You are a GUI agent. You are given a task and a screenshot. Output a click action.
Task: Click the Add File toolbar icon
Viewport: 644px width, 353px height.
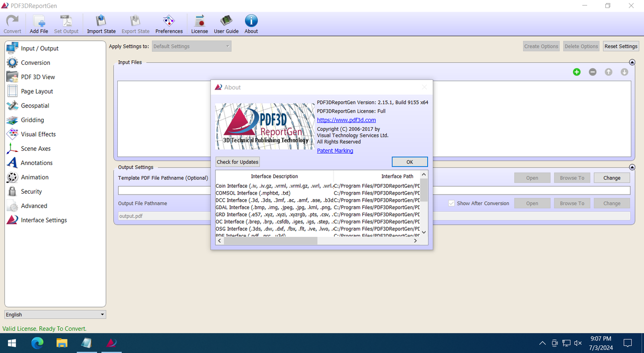point(39,24)
